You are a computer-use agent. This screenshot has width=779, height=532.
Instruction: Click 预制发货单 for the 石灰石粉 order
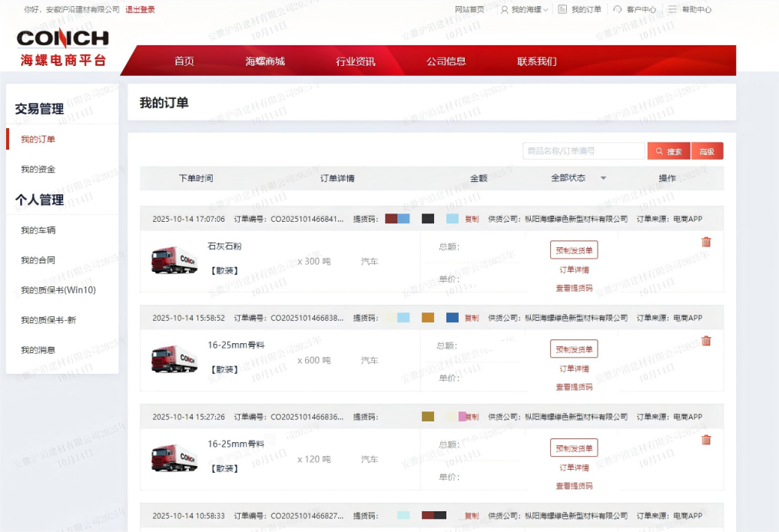tap(574, 250)
